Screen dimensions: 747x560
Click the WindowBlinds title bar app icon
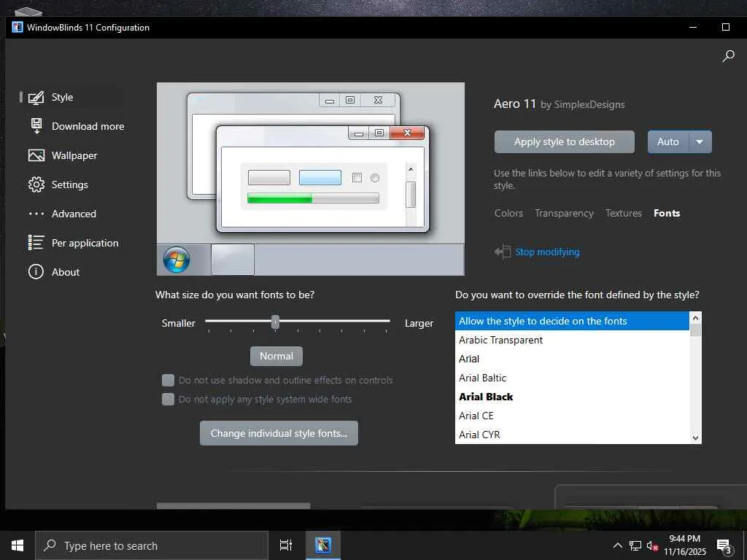click(x=18, y=27)
